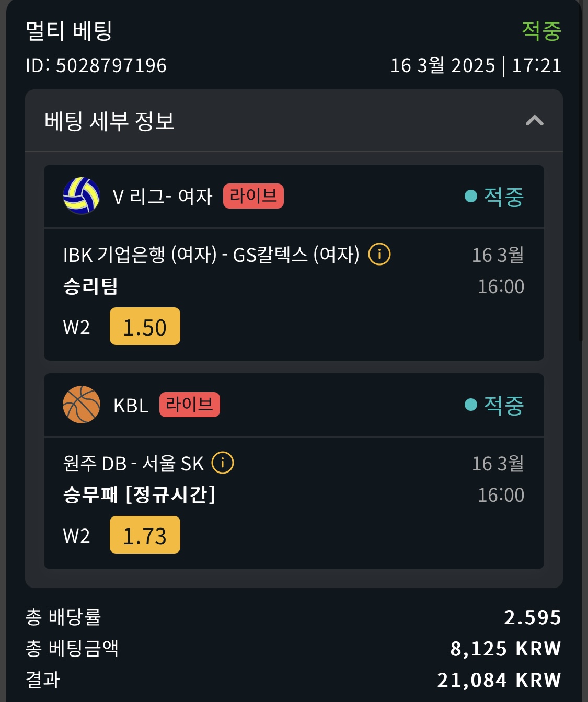
Task: Click the teal status dot on V리그 card
Action: (x=470, y=196)
